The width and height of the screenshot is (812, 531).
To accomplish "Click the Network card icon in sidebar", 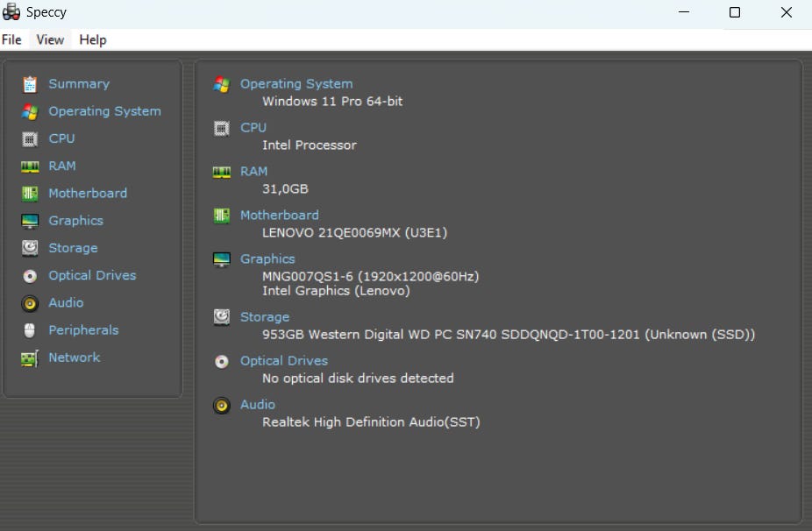I will click(30, 358).
